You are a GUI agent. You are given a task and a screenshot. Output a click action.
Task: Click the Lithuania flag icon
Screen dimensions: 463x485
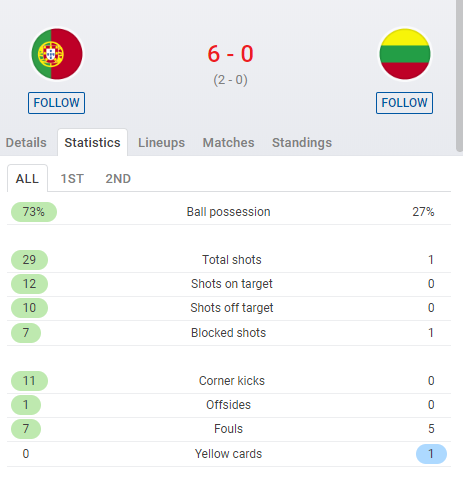405,54
